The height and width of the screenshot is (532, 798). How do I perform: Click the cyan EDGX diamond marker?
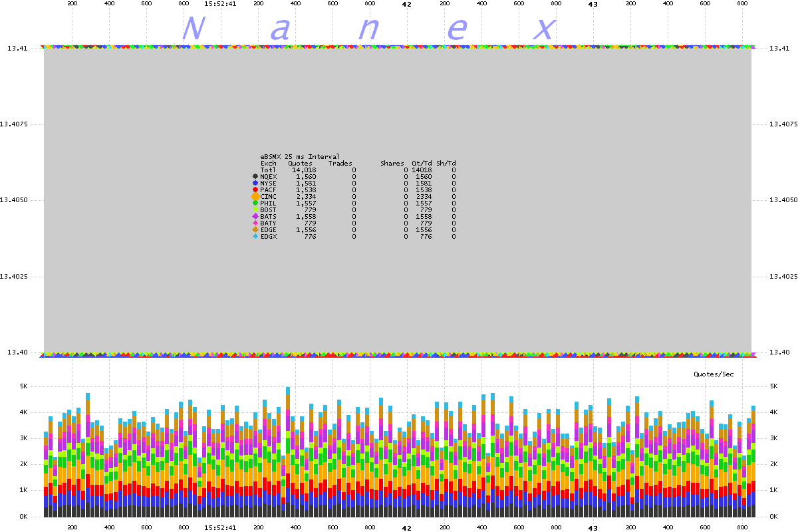coord(255,236)
